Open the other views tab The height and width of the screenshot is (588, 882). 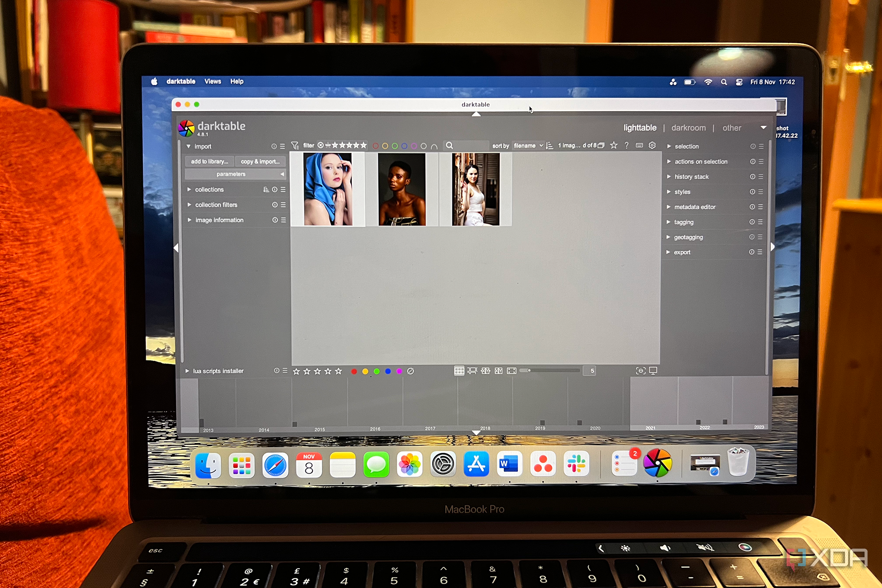coord(732,128)
